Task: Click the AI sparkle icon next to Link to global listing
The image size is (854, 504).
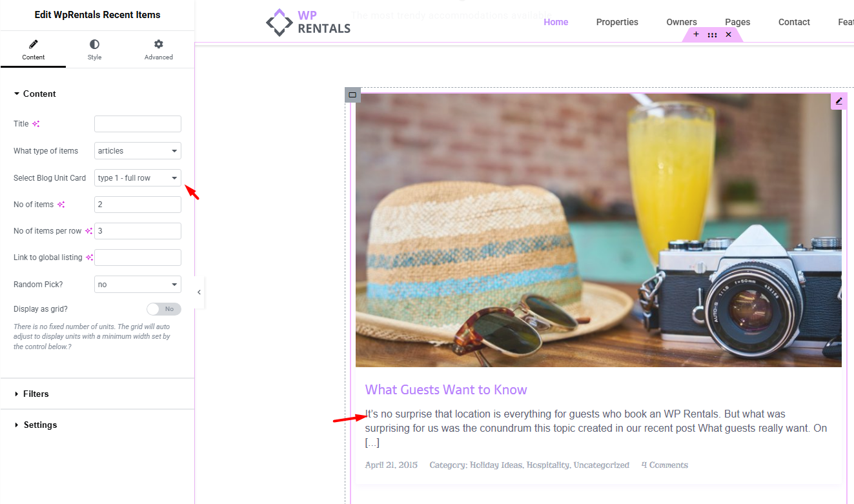Action: (x=90, y=257)
